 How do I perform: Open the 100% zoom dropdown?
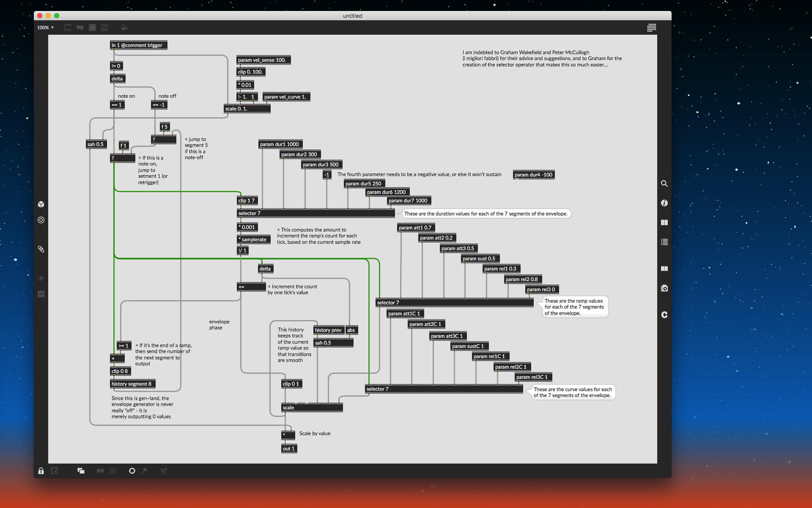[x=45, y=28]
